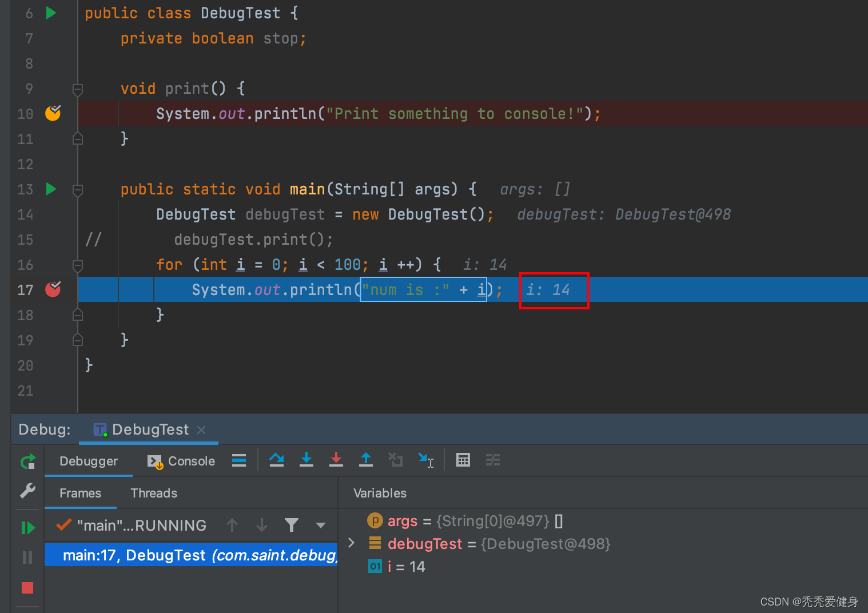Close the DebugTest debug session tab
This screenshot has height=613, width=868.
pyautogui.click(x=201, y=429)
